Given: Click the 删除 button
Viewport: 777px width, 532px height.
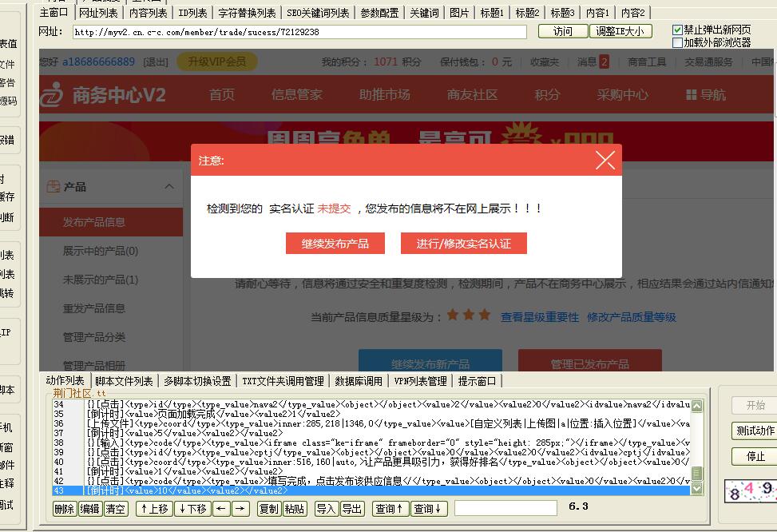Looking at the screenshot, I should click(x=65, y=509).
